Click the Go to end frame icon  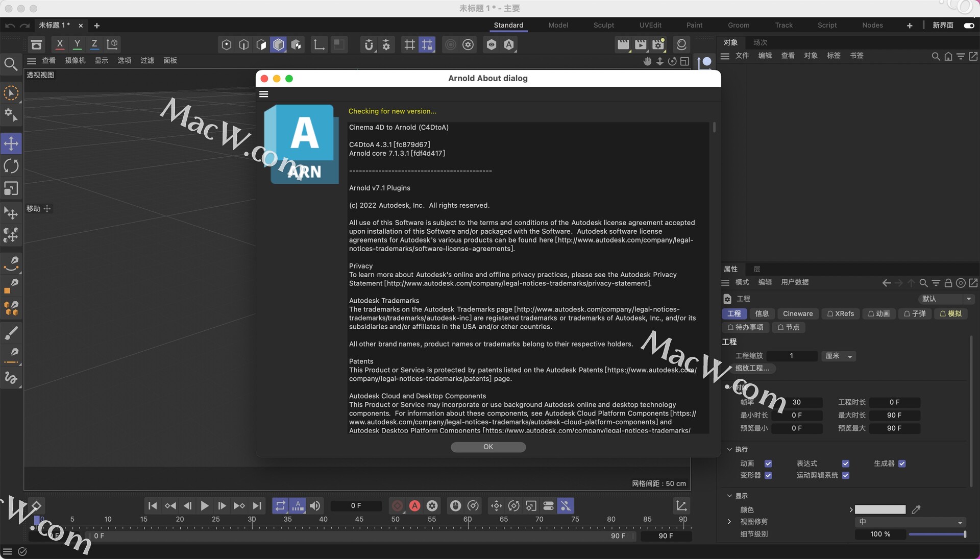click(257, 506)
